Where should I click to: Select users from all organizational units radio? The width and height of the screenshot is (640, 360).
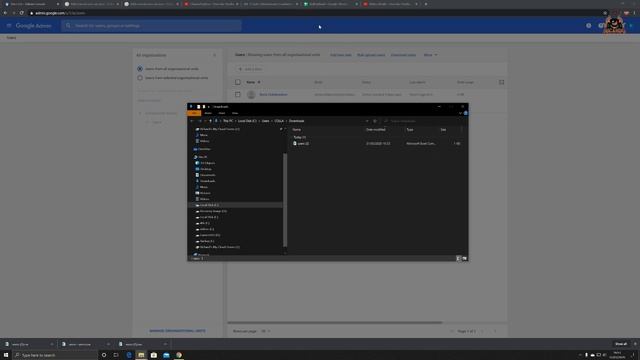[x=140, y=69]
